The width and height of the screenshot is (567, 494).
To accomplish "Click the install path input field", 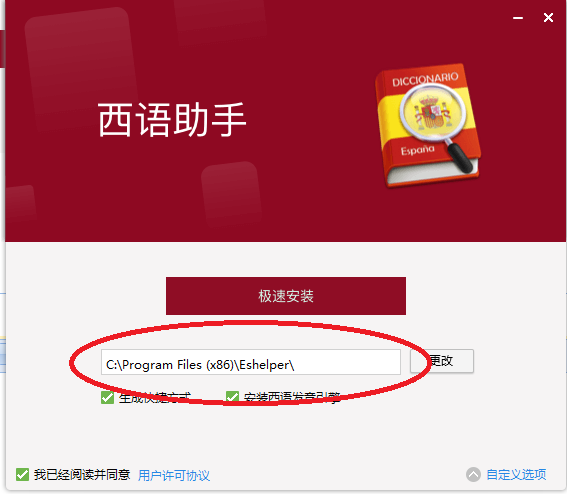I will pyautogui.click(x=251, y=362).
